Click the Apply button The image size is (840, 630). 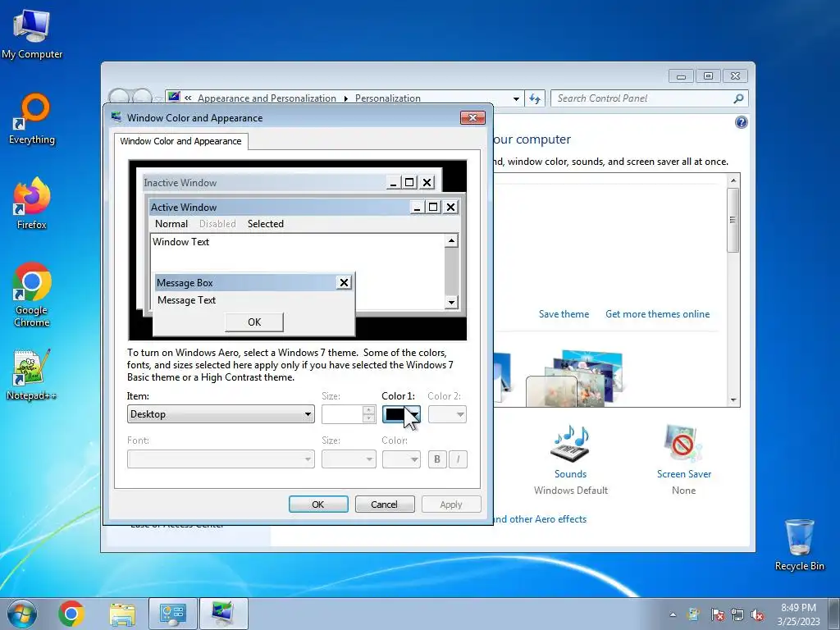point(451,504)
